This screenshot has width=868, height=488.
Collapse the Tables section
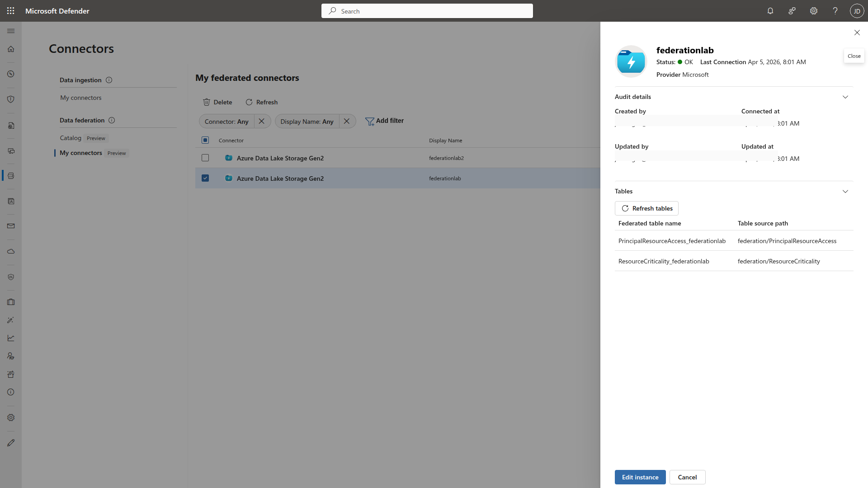845,191
